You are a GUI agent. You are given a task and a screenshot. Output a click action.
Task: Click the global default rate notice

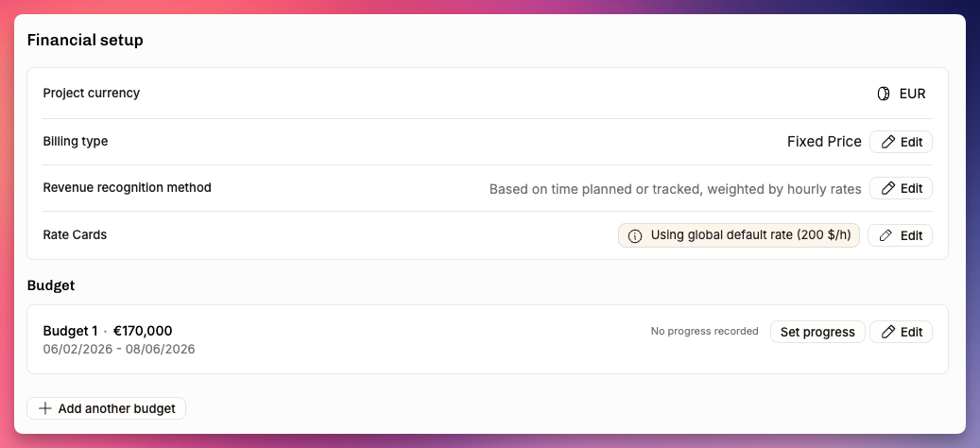pyautogui.click(x=739, y=235)
